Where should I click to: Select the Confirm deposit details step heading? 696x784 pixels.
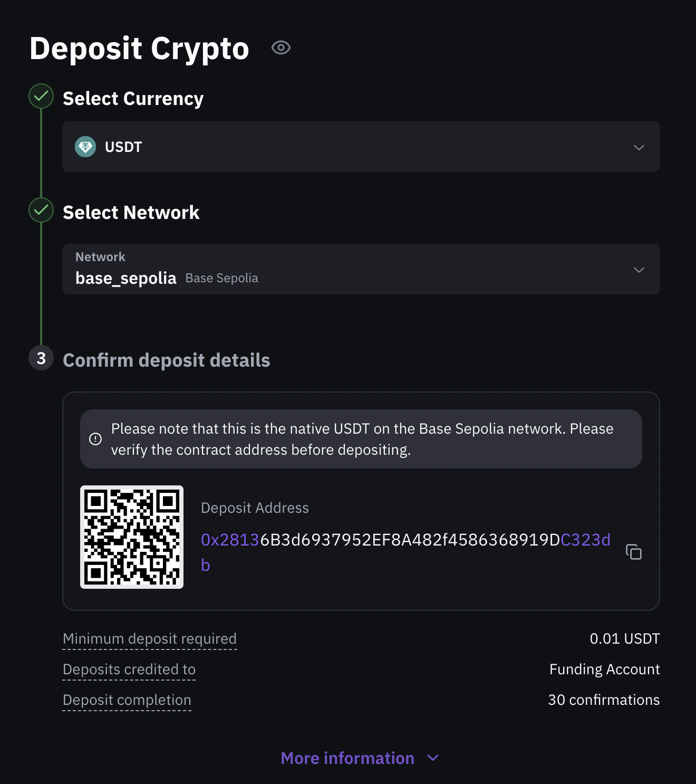[x=167, y=360]
